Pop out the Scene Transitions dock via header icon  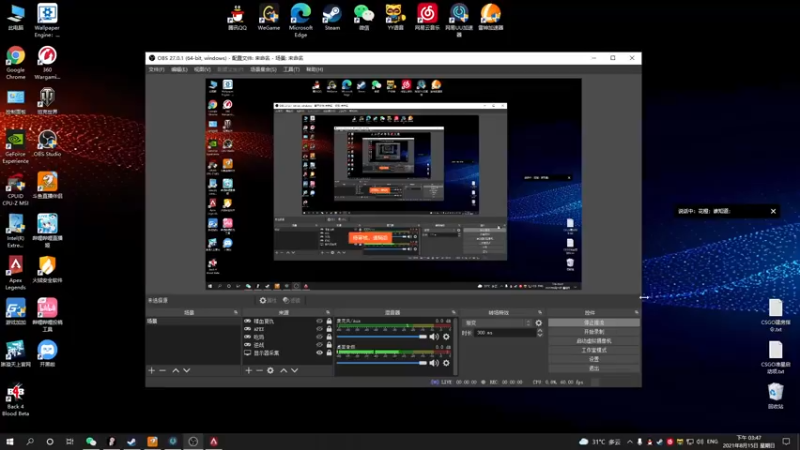(540, 312)
